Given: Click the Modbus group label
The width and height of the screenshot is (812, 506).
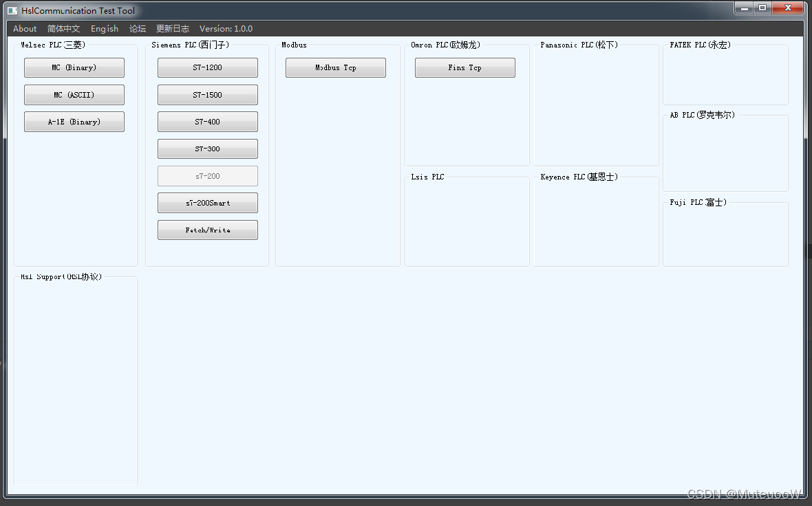Looking at the screenshot, I should 294,45.
